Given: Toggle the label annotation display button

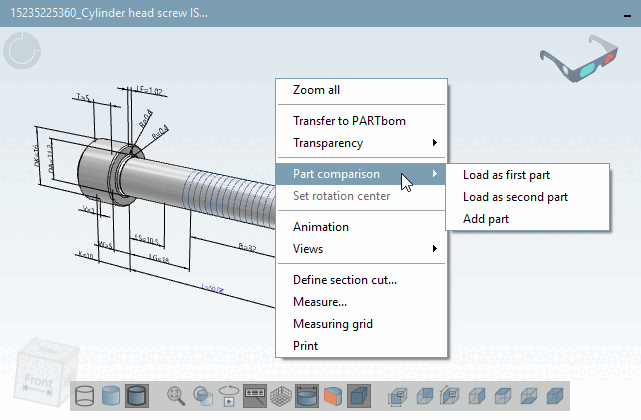Looking at the screenshot, I should pos(255,396).
